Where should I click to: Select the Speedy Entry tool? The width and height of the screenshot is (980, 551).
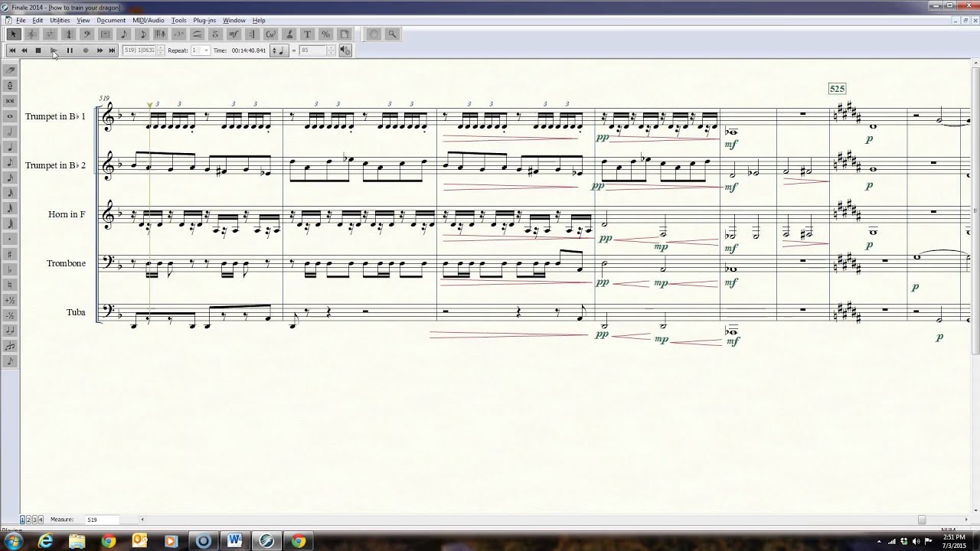click(x=142, y=34)
